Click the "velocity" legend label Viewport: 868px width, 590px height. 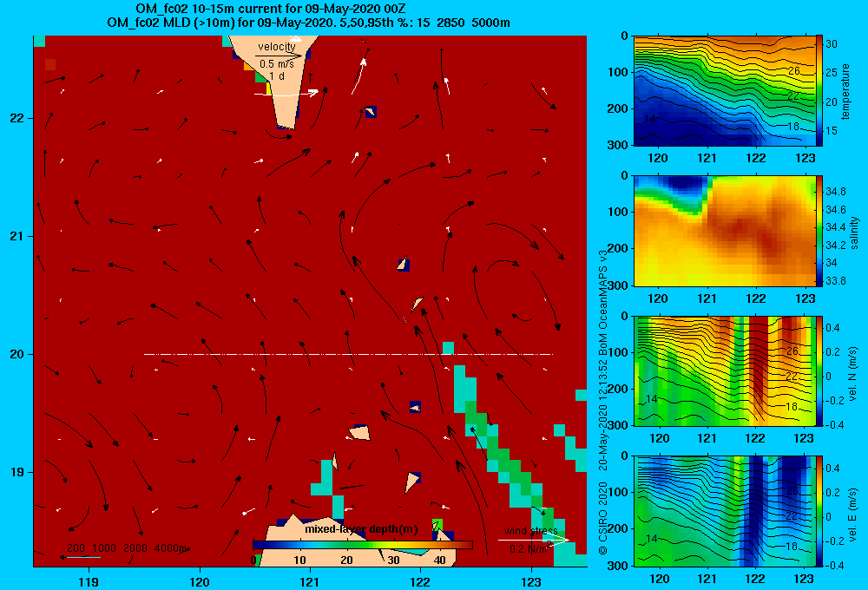point(277,47)
